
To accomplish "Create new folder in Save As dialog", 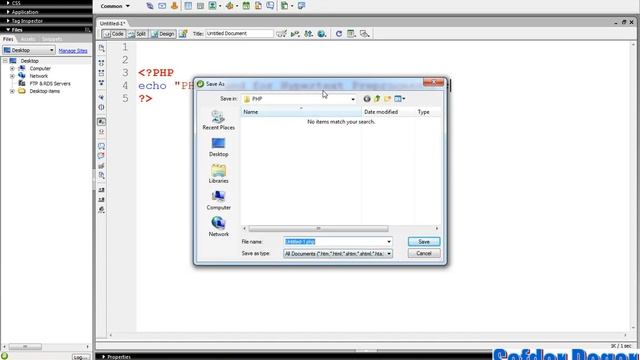I will 387,99.
